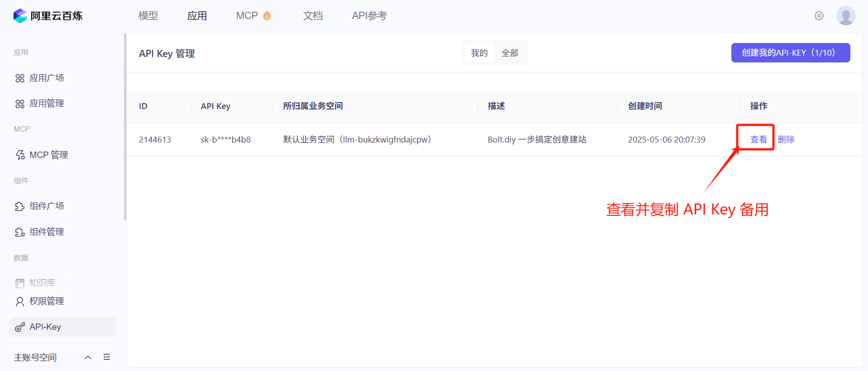This screenshot has height=371, width=868.
Task: Switch to the 应用 top tab
Action: pyautogui.click(x=197, y=16)
